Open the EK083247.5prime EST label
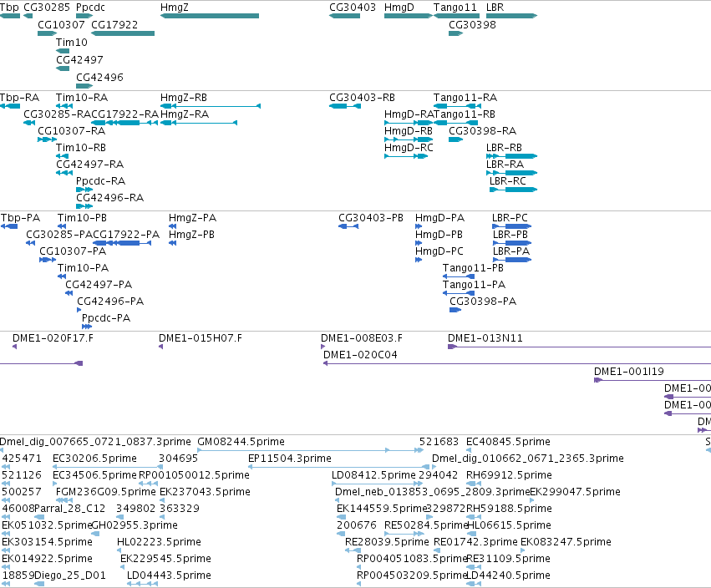711x588 pixels. point(566,542)
